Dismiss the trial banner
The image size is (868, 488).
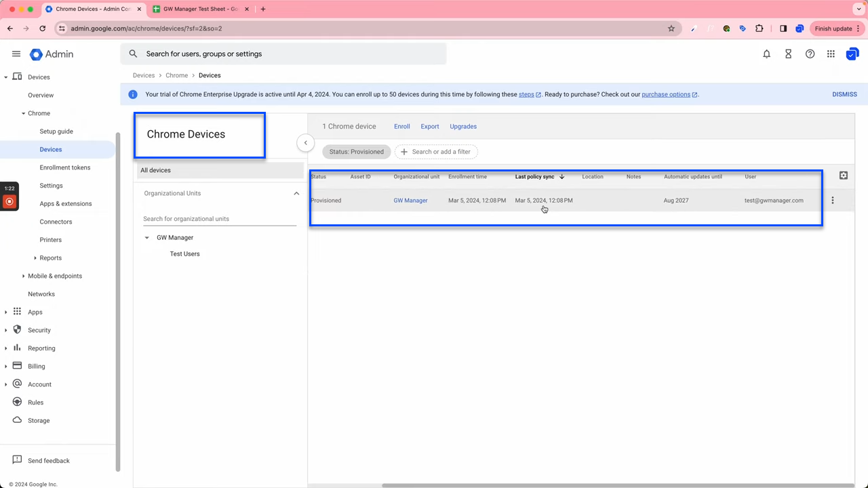click(x=845, y=94)
